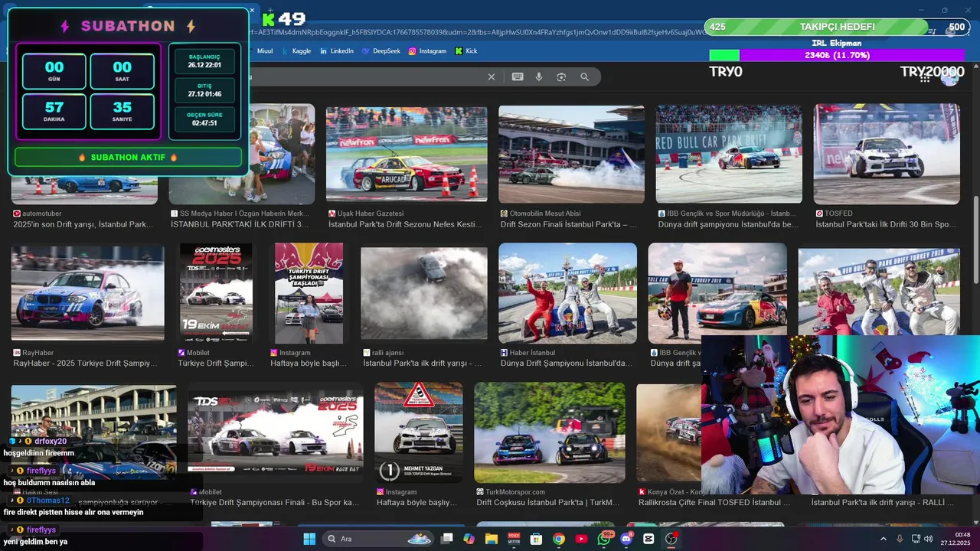
Task: Open the TurkMotorsport.com twin drift thumbnail
Action: pyautogui.click(x=550, y=432)
